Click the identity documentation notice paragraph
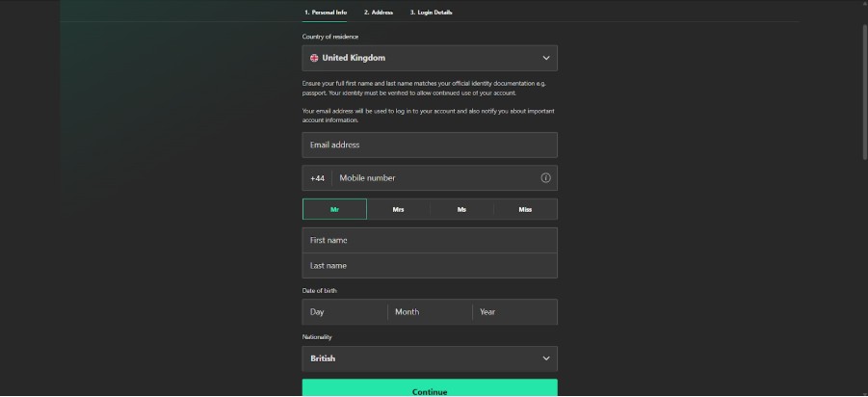The image size is (868, 397). 424,88
